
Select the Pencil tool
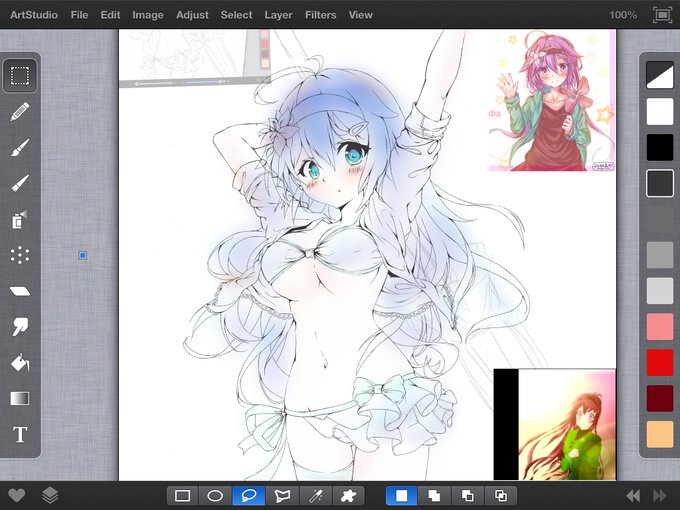pos(20,111)
